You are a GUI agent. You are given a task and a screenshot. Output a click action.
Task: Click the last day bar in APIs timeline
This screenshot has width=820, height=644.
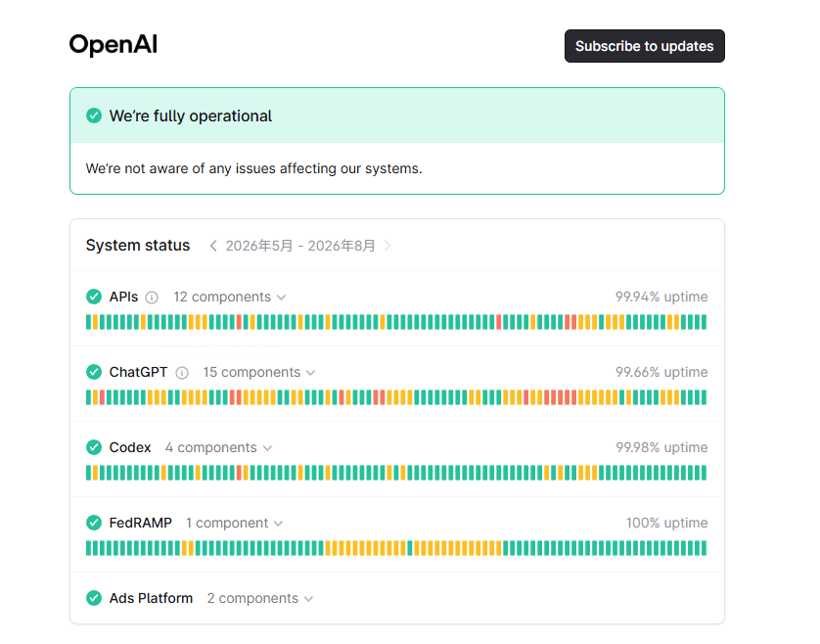click(x=704, y=322)
